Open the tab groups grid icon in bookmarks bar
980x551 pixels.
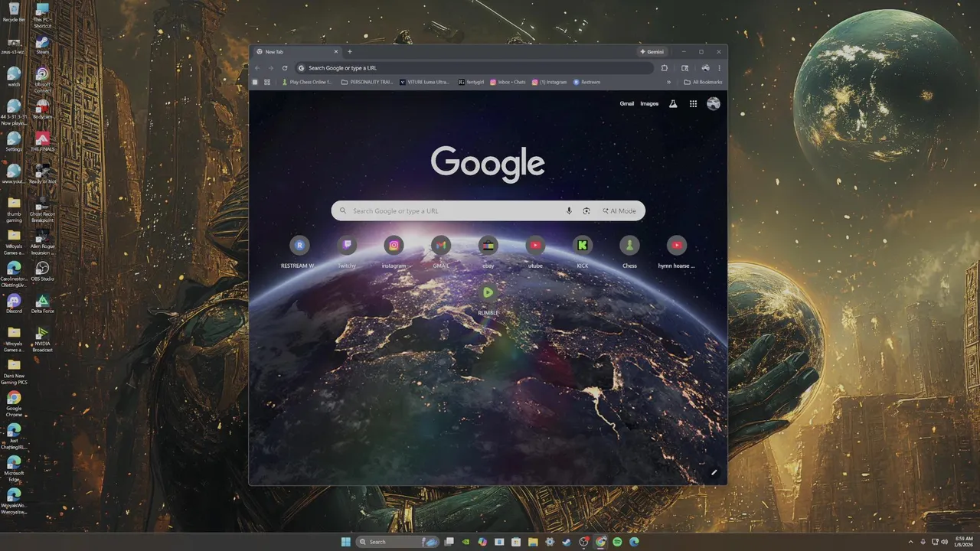click(267, 82)
